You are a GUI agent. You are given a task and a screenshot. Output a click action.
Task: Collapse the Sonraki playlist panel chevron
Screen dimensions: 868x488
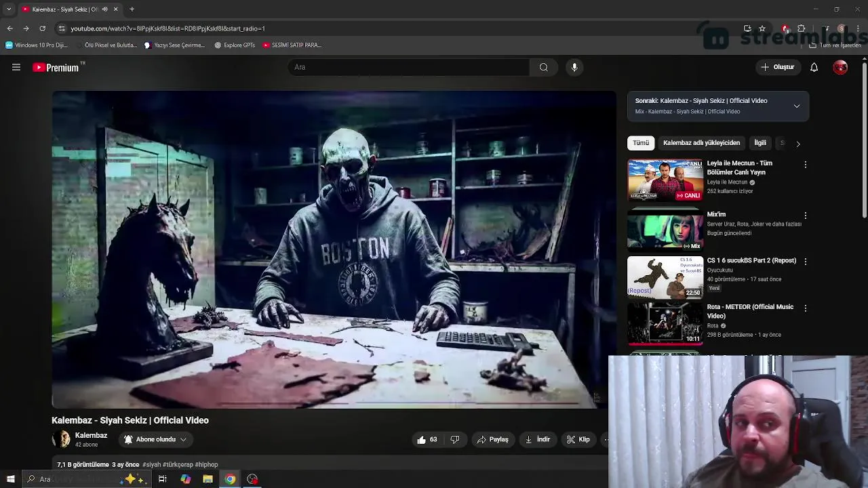797,106
